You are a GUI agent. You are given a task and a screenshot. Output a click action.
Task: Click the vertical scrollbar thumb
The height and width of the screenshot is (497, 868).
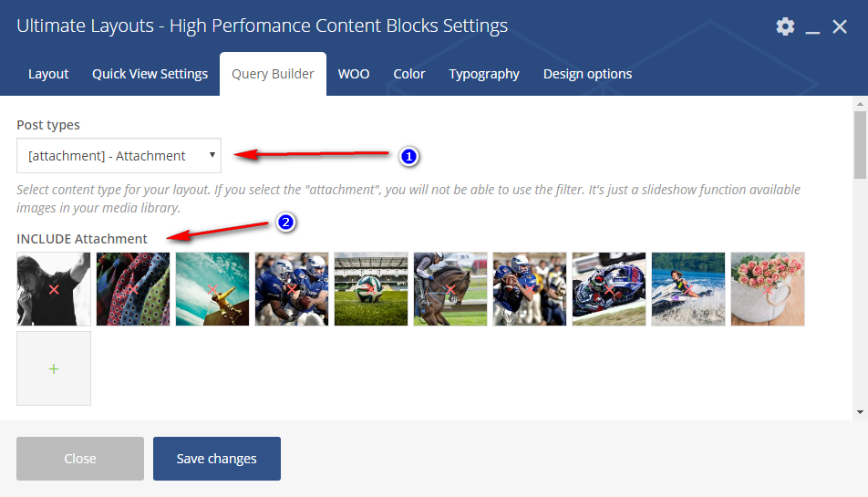(x=860, y=146)
